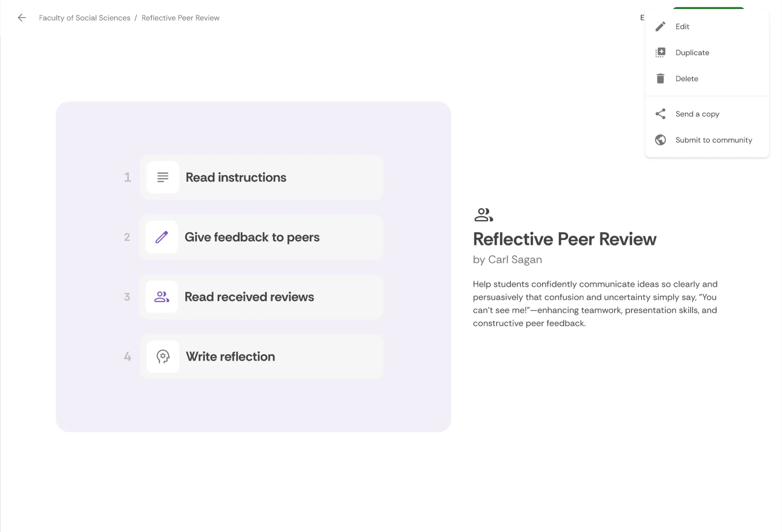Open Faculty of Social Sciences breadcrumb
Image resolution: width=782 pixels, height=532 pixels.
click(x=84, y=18)
